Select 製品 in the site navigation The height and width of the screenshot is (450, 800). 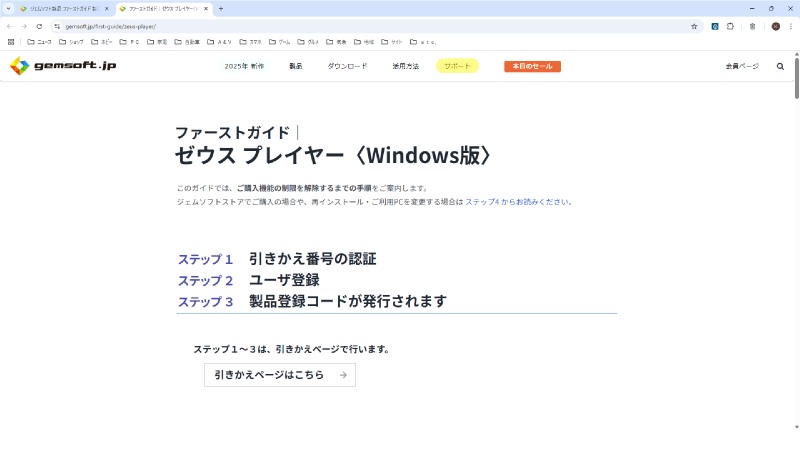(295, 66)
